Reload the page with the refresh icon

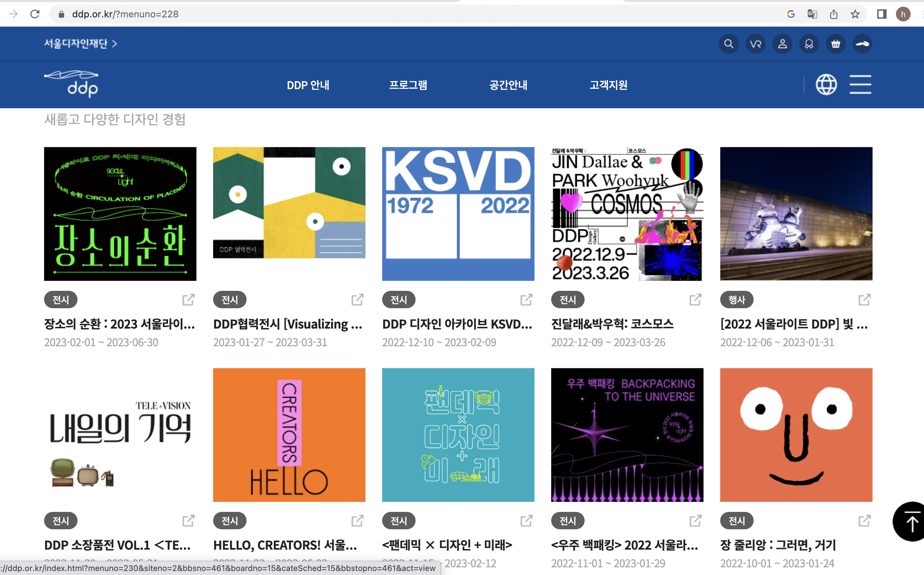[x=35, y=14]
